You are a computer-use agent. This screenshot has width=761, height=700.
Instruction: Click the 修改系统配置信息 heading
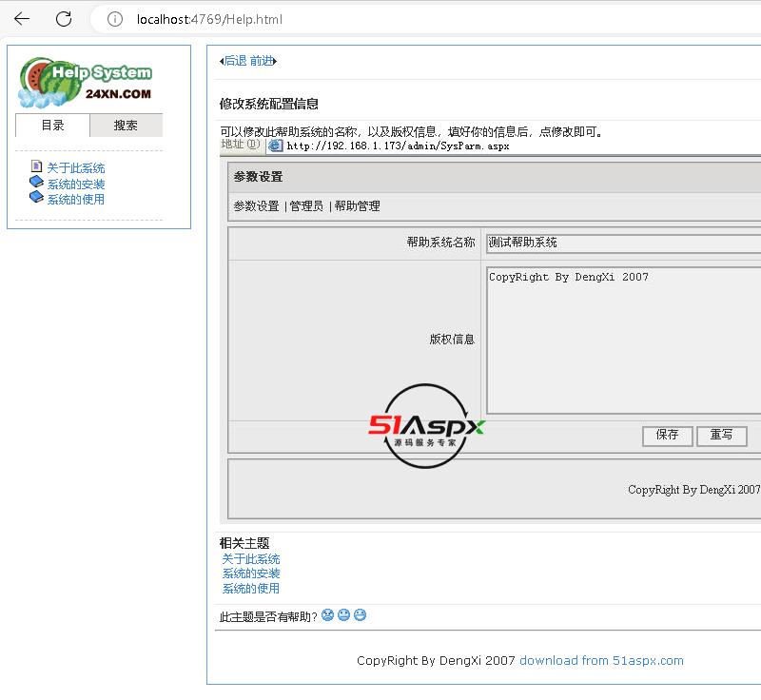pyautogui.click(x=269, y=104)
